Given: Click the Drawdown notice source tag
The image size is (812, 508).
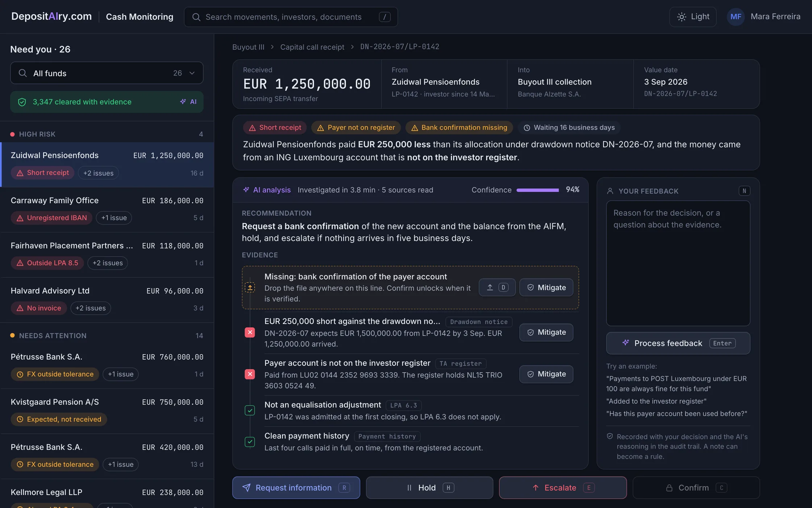Looking at the screenshot, I should (x=479, y=322).
